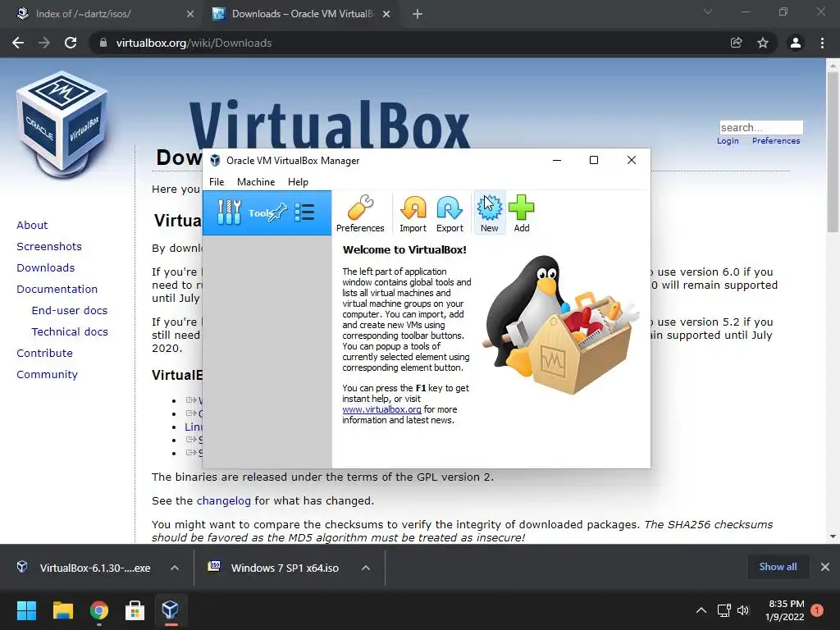Close the downloads bar
The image size is (840, 630).
pyautogui.click(x=825, y=567)
